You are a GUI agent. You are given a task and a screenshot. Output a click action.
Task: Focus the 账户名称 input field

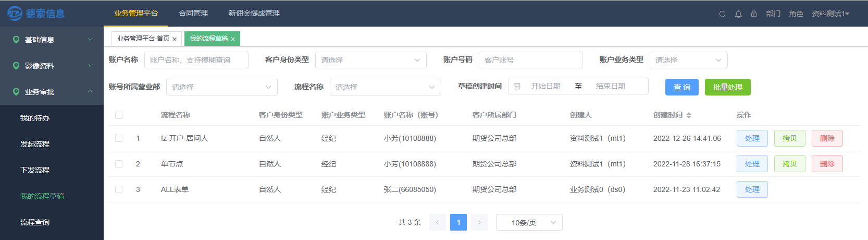pos(196,60)
